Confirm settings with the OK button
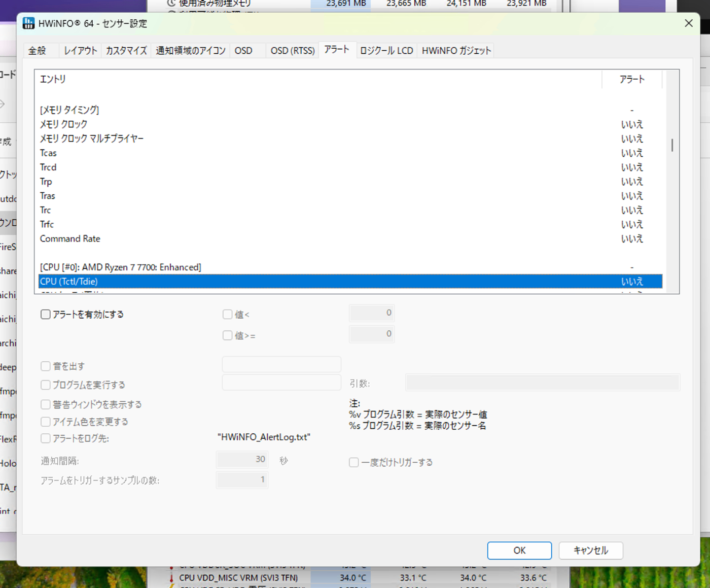The width and height of the screenshot is (710, 588). [519, 550]
